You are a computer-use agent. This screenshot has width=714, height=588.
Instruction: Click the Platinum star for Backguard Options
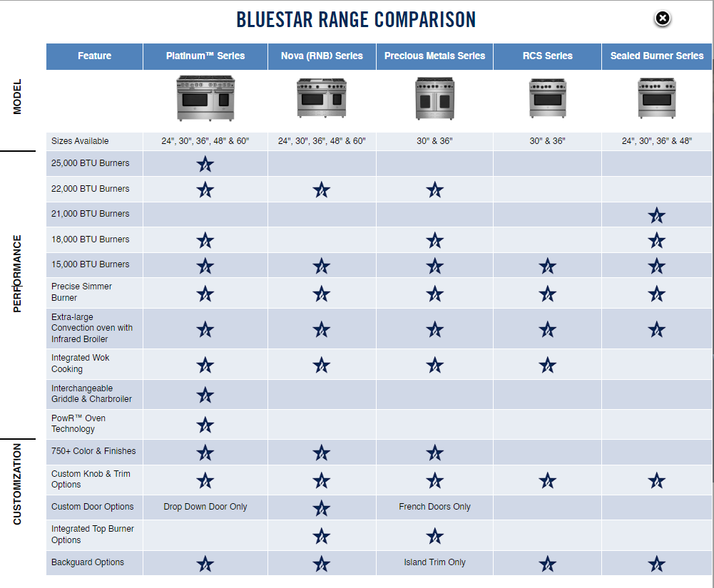[205, 564]
